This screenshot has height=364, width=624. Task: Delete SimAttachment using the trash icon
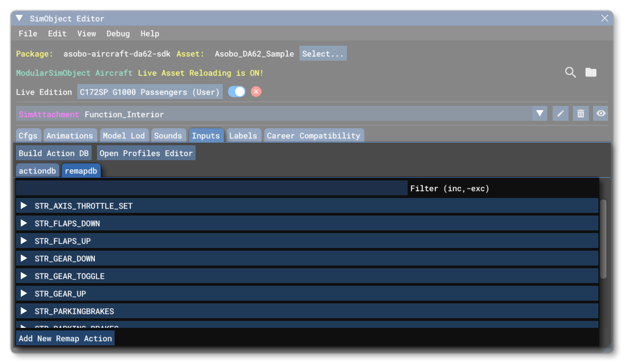click(x=580, y=113)
